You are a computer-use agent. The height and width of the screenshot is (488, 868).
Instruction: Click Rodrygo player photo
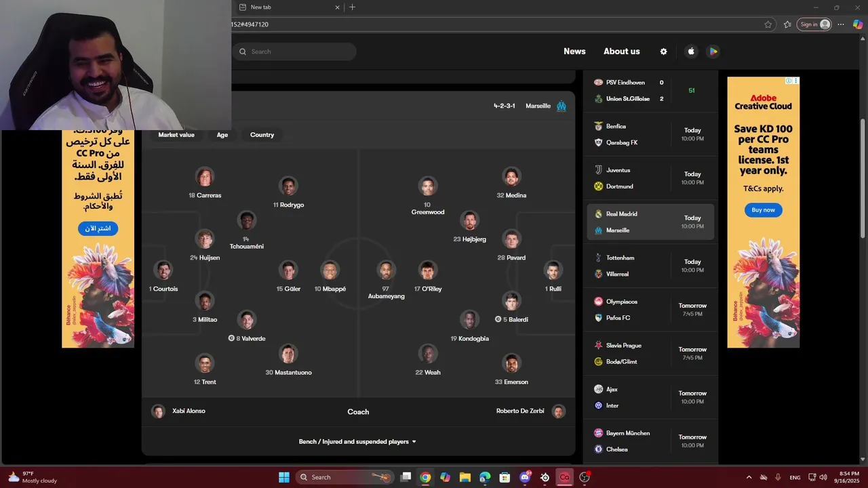pyautogui.click(x=288, y=186)
